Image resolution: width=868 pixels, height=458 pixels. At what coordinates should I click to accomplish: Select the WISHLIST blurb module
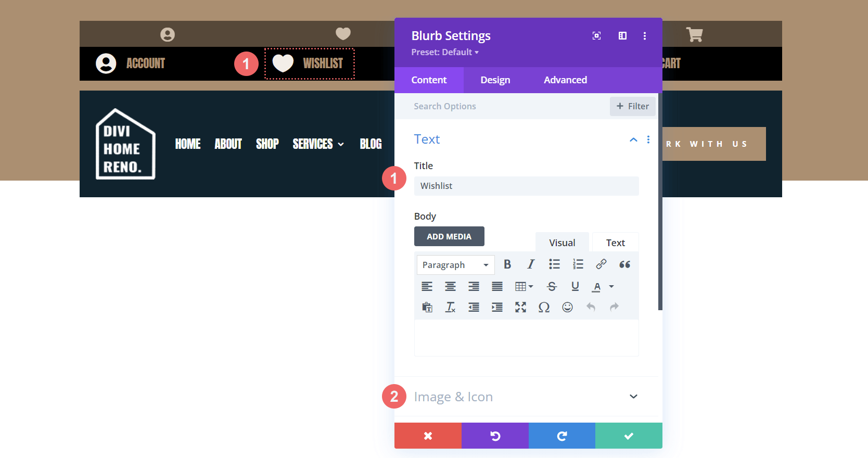(x=309, y=63)
